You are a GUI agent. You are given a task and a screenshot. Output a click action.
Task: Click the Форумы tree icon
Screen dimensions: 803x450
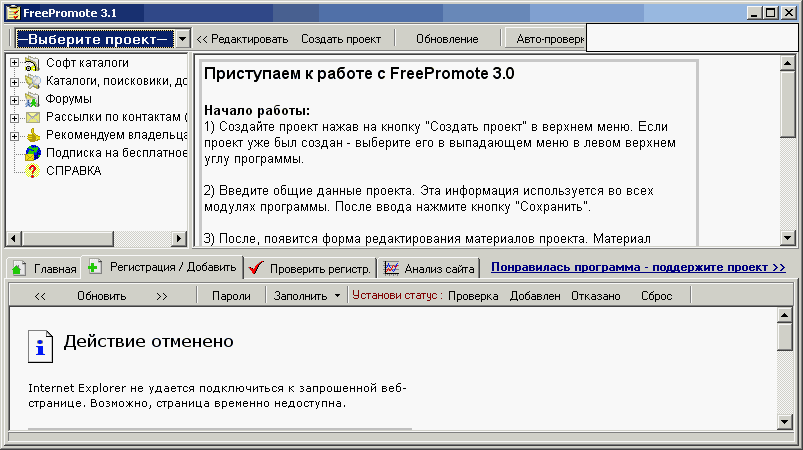[x=32, y=99]
